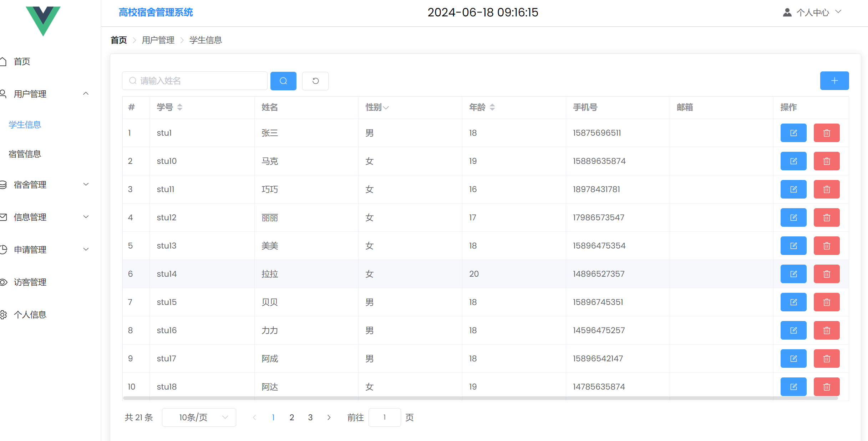Viewport: 868px width, 441px height.
Task: Sort the table by 年龄 column
Action: [x=492, y=107]
